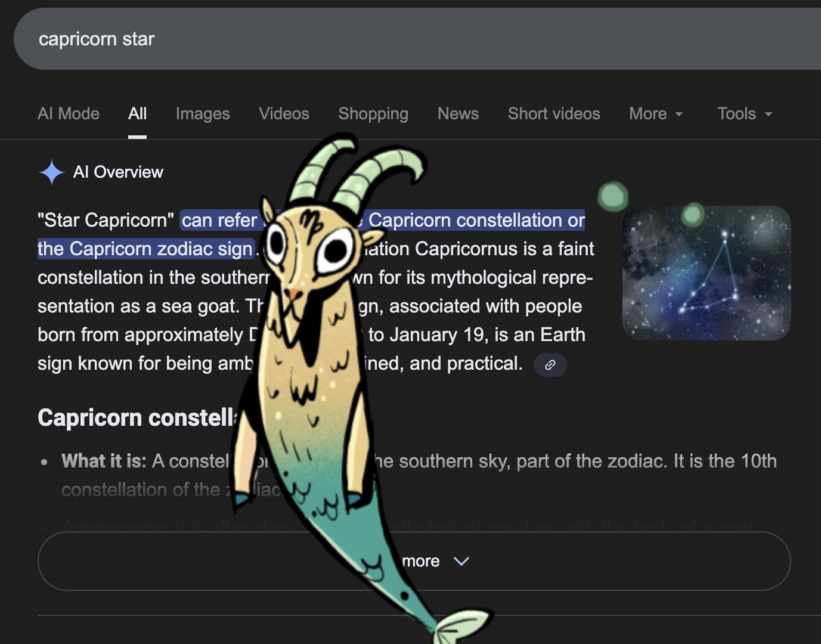Select the All results tab
The height and width of the screenshot is (644, 821).
coord(137,113)
